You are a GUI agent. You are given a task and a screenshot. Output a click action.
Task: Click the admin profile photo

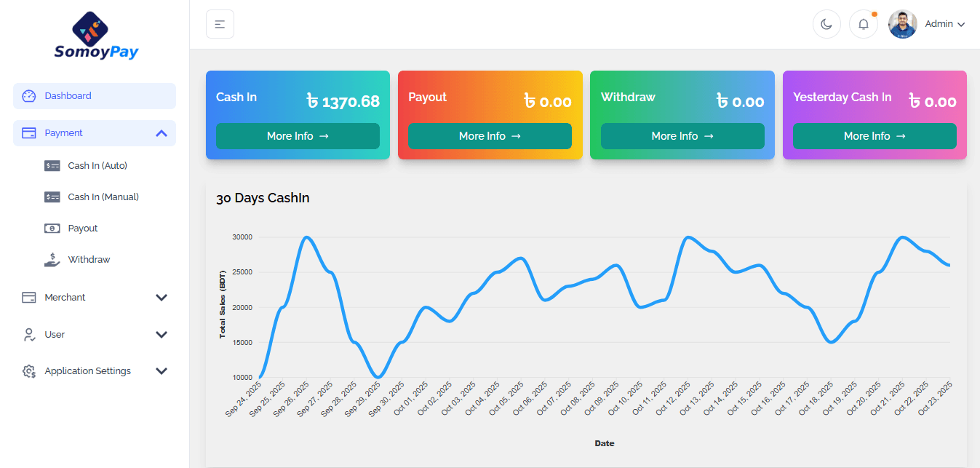[902, 23]
